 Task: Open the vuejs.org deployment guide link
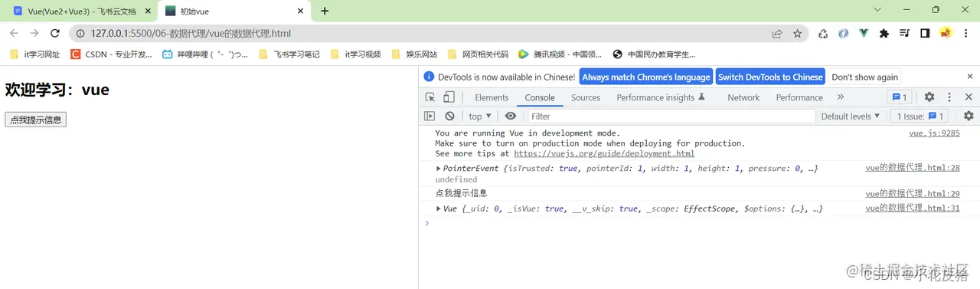tap(604, 153)
